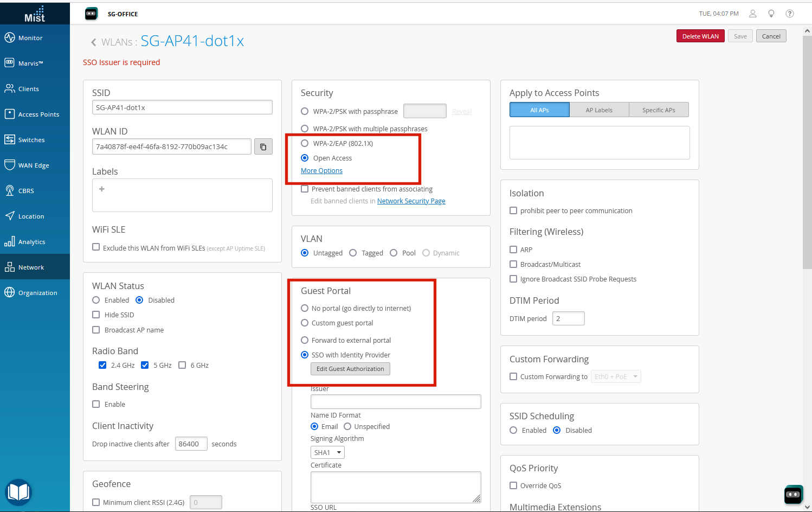Open the Eth0 + PoE forwarding dropdown
The image size is (812, 512).
click(616, 376)
